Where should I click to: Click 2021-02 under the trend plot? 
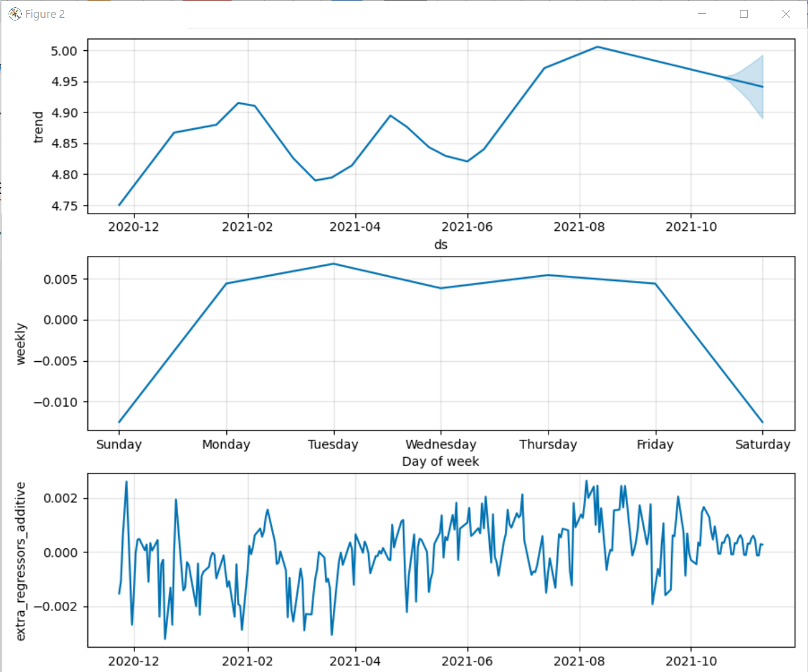(x=247, y=227)
